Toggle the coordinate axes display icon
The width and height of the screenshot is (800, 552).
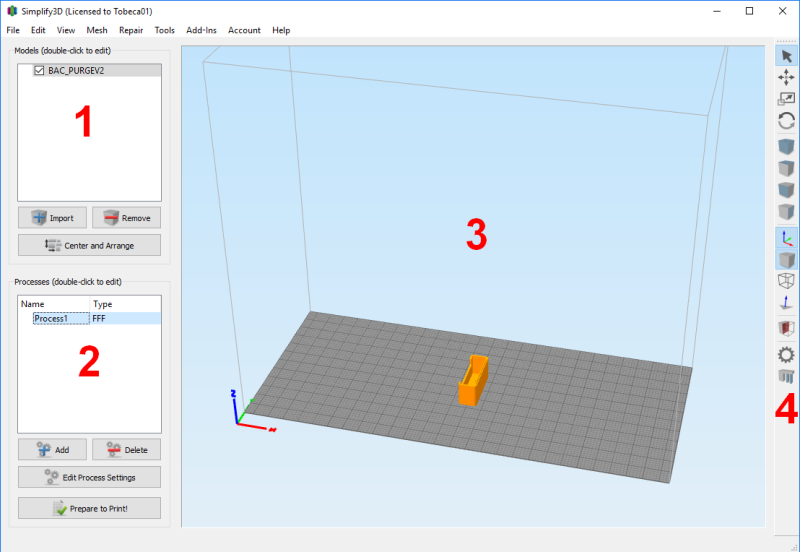pyautogui.click(x=787, y=238)
